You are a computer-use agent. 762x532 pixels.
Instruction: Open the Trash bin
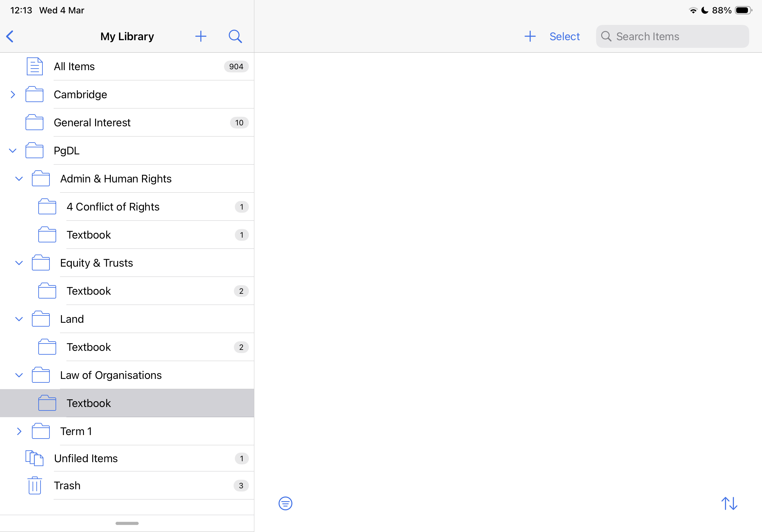(x=67, y=485)
